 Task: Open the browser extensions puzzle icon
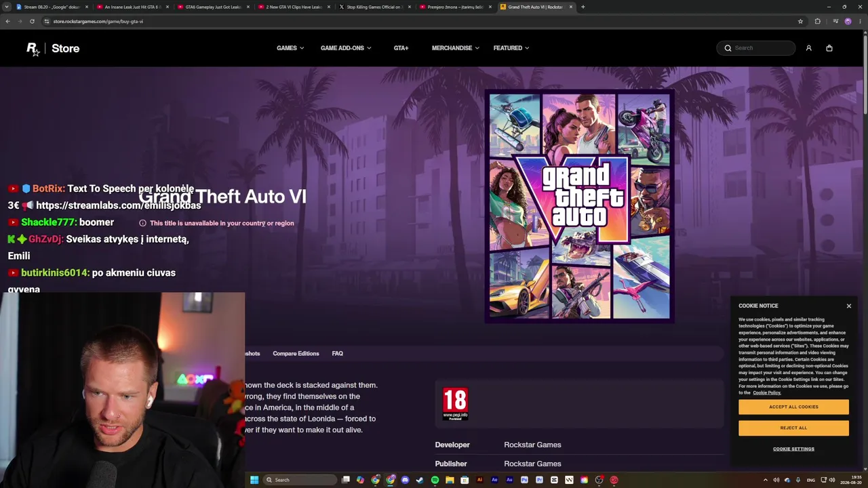(817, 21)
